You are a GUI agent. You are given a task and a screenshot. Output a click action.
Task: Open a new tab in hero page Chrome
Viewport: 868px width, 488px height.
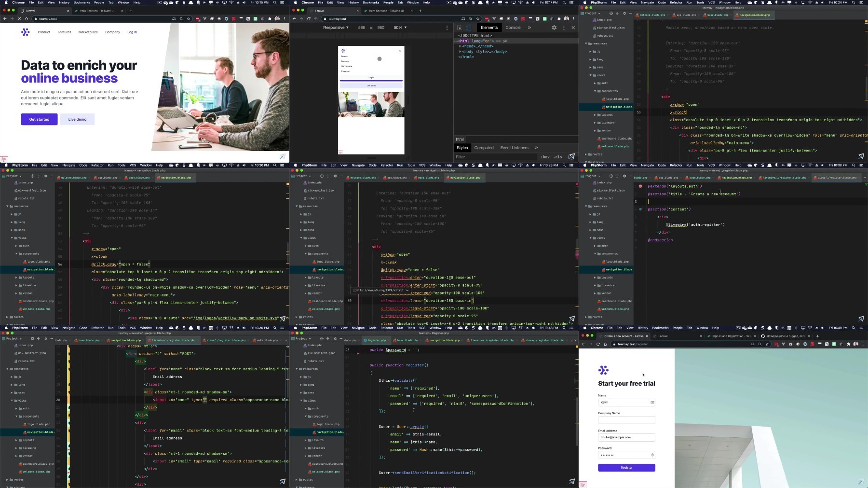coord(131,11)
